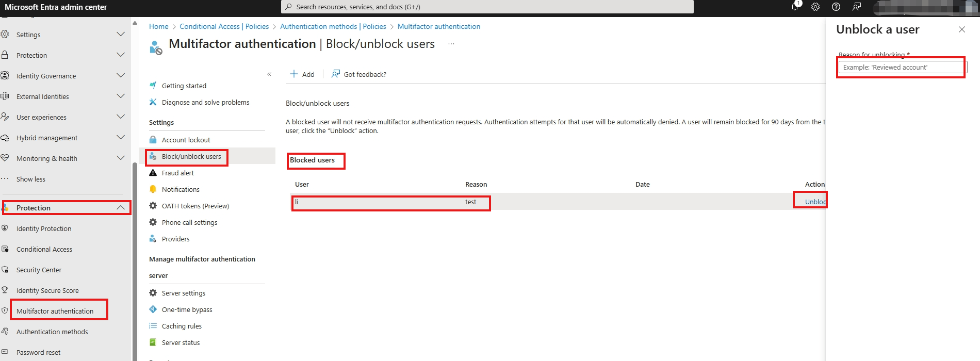
Task: Open Conditional Access in sidebar
Action: [x=44, y=249]
